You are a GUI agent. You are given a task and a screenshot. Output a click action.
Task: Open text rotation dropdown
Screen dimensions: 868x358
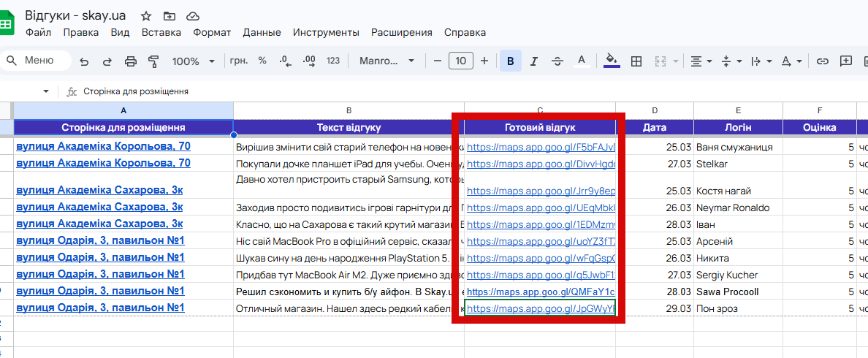point(791,61)
